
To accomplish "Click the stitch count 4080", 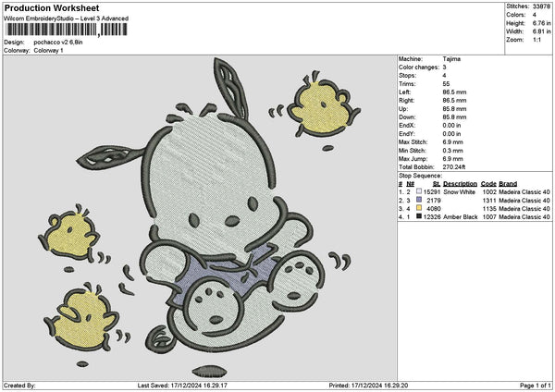I will coord(434,209).
